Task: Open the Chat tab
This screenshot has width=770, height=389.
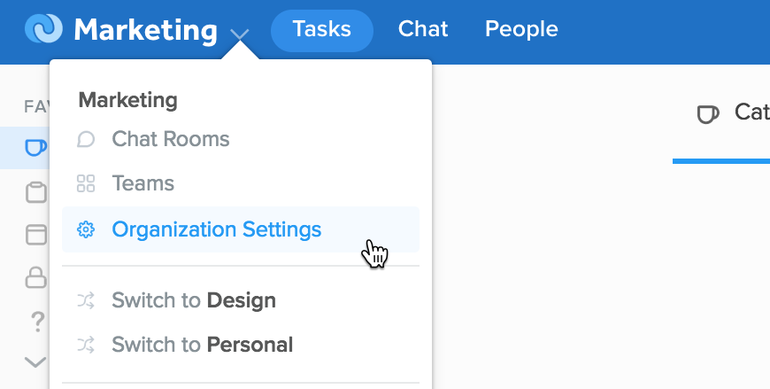Action: pos(423,29)
